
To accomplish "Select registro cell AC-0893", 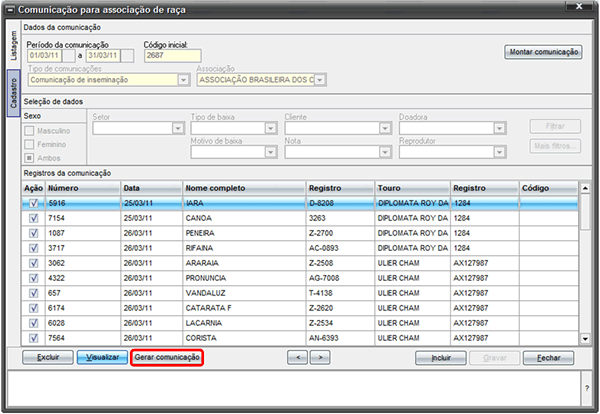I will pyautogui.click(x=341, y=248).
